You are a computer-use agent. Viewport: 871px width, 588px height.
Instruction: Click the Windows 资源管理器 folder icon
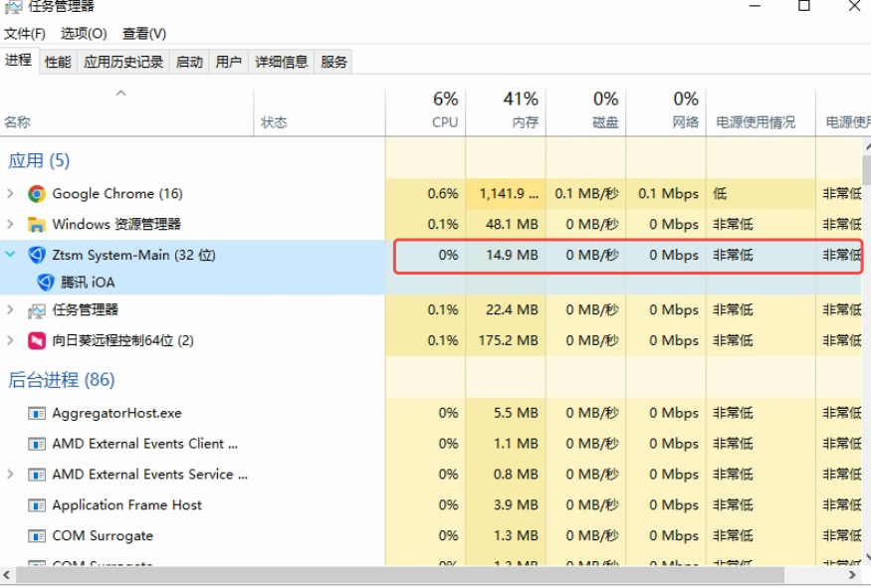tap(37, 224)
